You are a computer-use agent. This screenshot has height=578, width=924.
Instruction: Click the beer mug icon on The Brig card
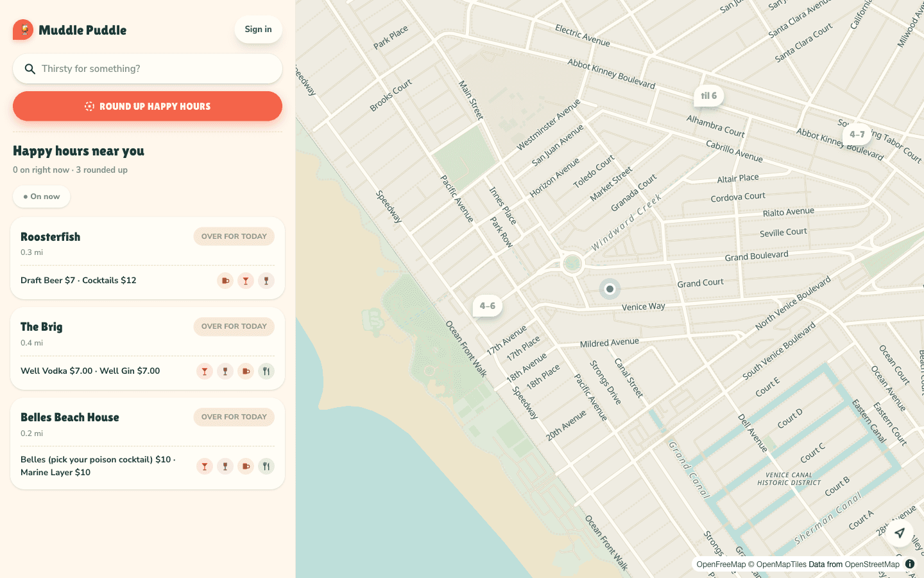[246, 371]
